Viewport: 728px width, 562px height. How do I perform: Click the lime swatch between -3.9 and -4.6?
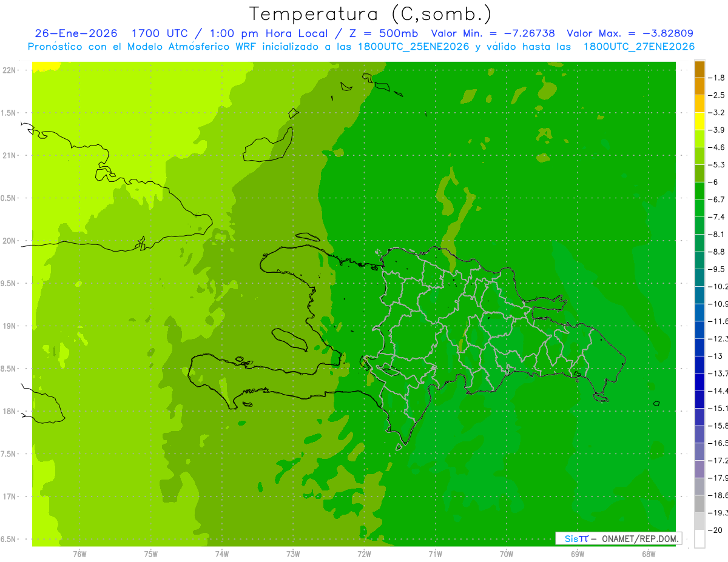tap(699, 139)
